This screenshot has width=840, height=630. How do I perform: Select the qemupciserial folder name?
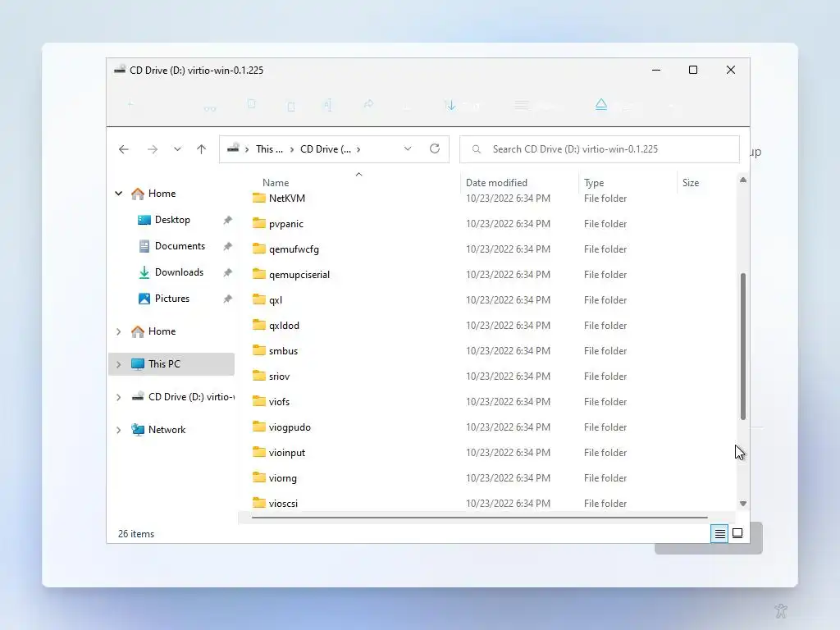299,275
